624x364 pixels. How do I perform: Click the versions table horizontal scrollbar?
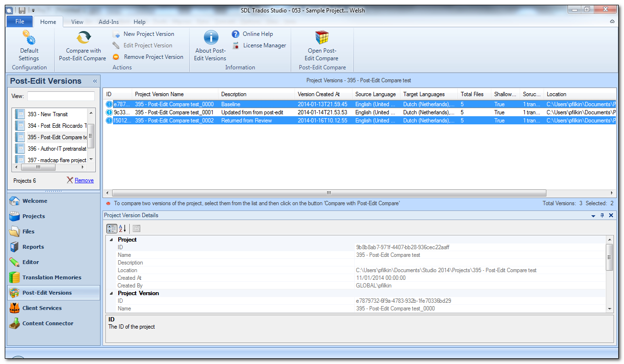pos(329,193)
